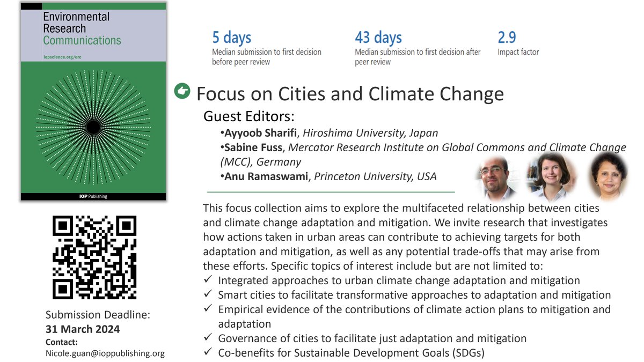Expand the Governance of cities topic entry
Screen dimensions: 644x362
click(x=370, y=338)
